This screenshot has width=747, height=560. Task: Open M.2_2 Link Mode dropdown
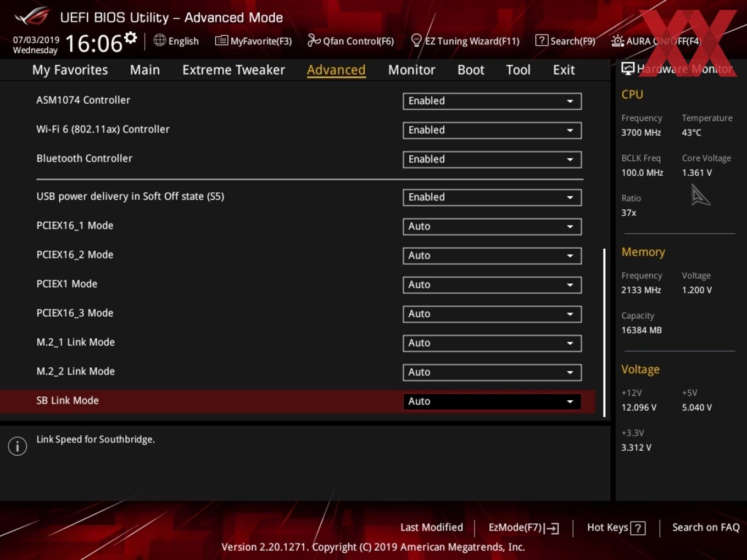pos(492,372)
